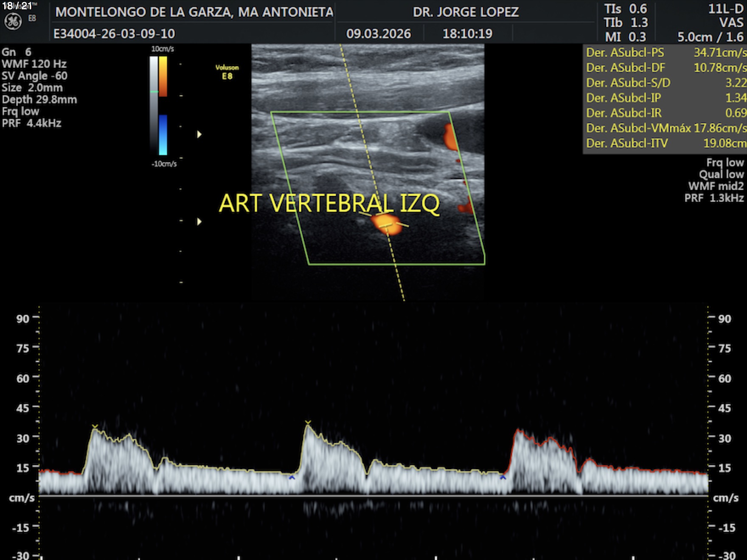Click first waveform's peak systolic marker

(95, 426)
